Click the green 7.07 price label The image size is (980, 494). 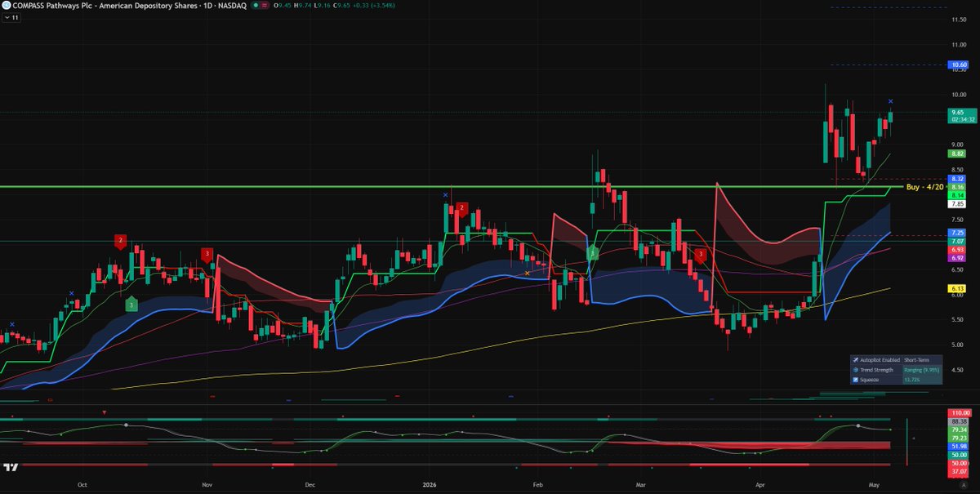coord(958,243)
